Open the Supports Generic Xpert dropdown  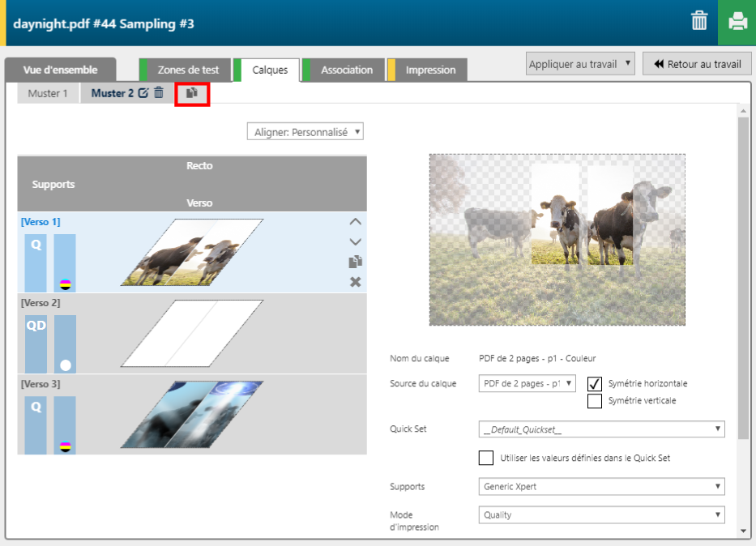coord(601,487)
